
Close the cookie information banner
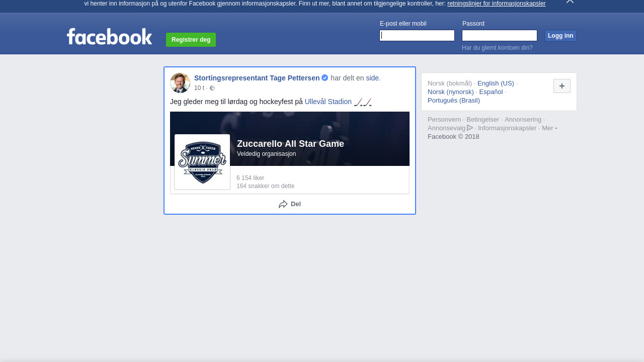[570, 2]
